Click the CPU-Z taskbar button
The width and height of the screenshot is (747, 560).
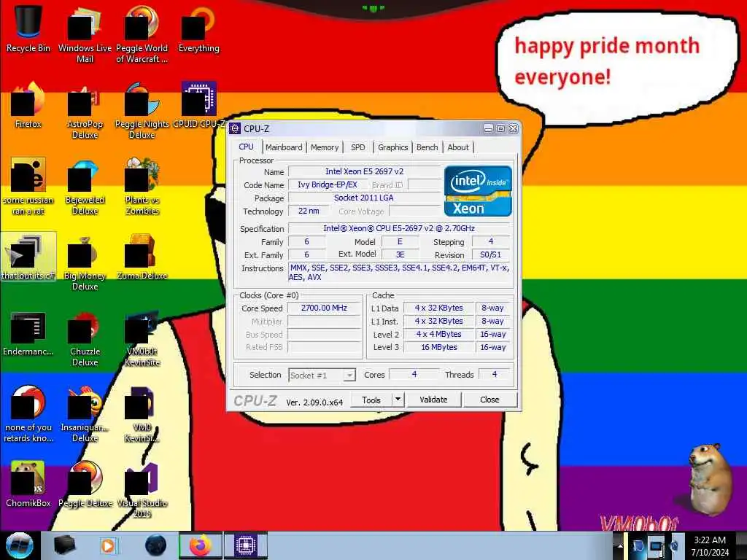tap(246, 545)
